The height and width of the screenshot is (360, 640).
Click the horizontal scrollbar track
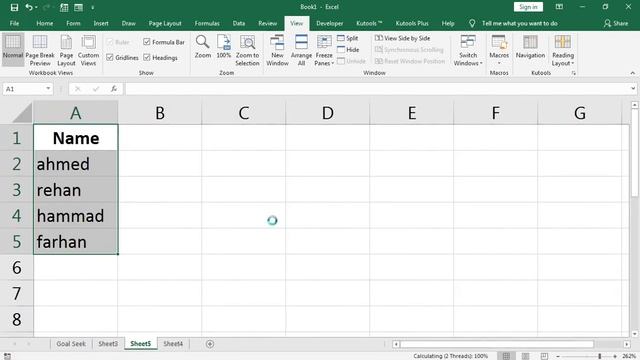click(x=510, y=344)
